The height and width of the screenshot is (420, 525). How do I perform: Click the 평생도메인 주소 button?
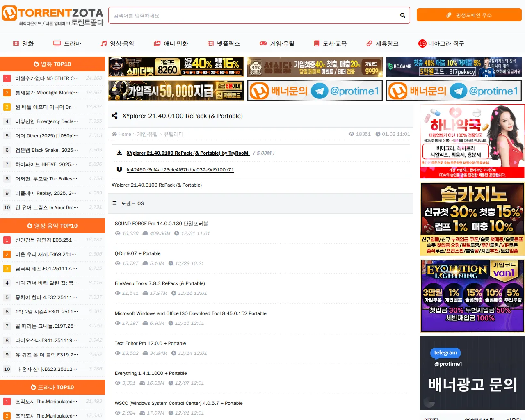[469, 15]
